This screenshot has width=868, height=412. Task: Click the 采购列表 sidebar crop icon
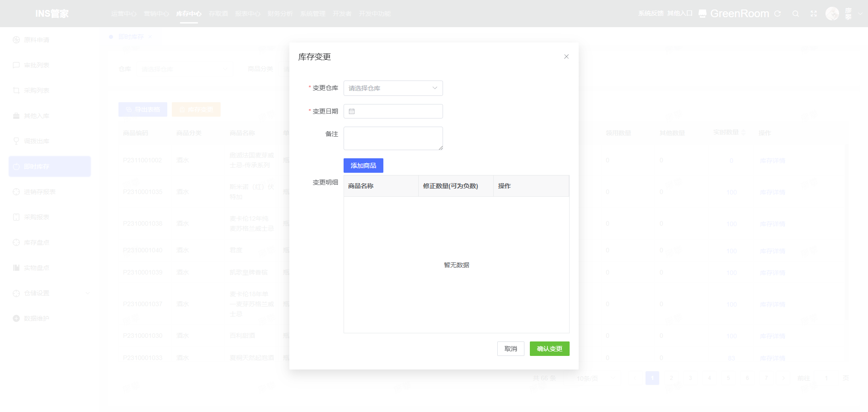[16, 90]
